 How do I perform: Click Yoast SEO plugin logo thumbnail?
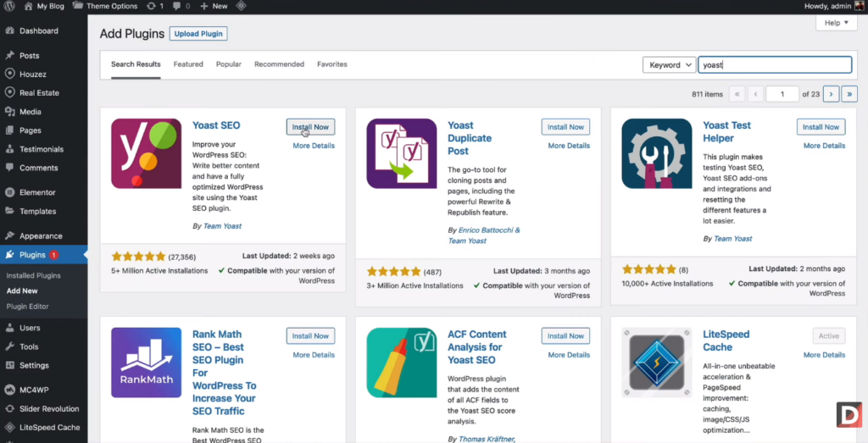click(146, 154)
